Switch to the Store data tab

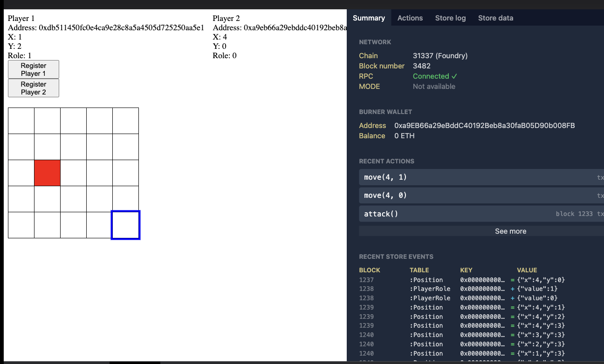tap(495, 18)
